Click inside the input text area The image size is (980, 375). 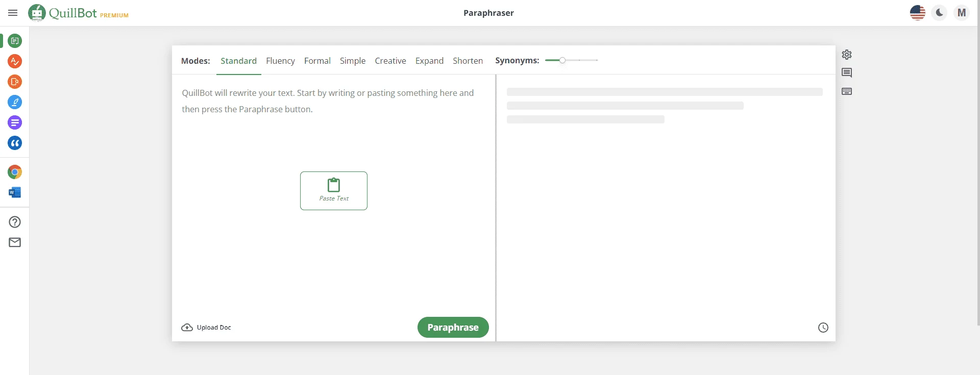[333, 194]
